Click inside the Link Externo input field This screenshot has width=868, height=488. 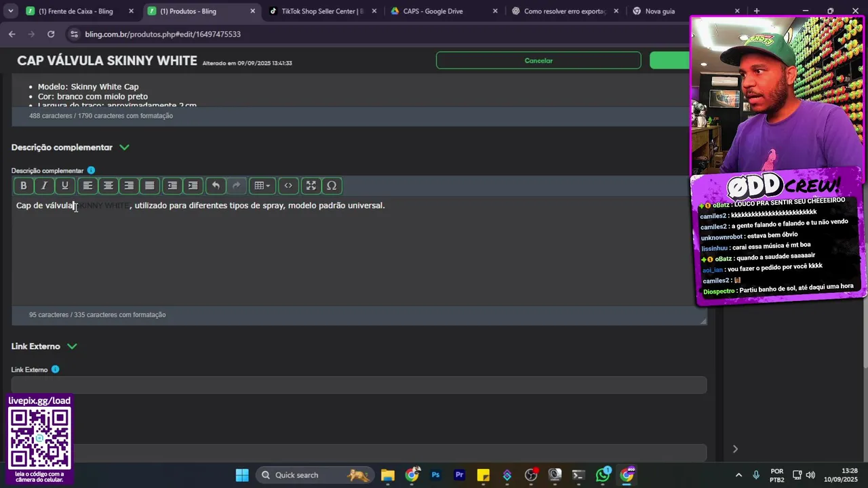pos(359,385)
